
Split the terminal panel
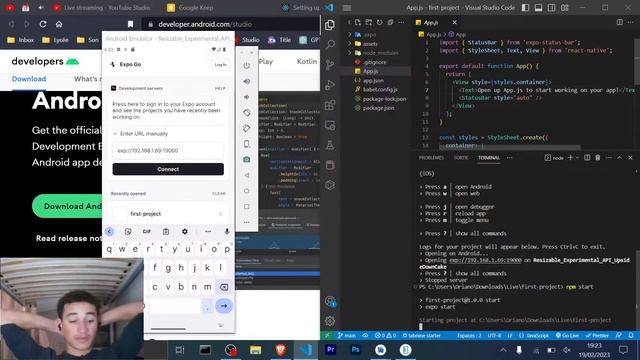[587, 158]
